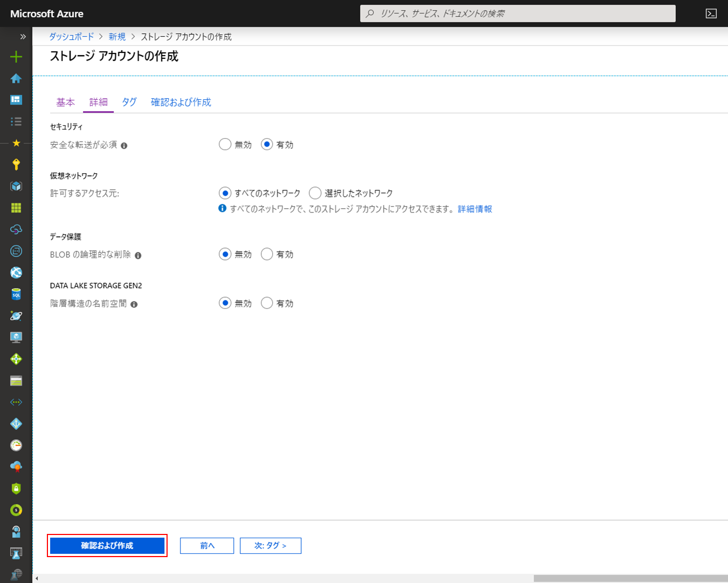
Task: Expand the collapsed sidebar with the chevron
Action: click(x=22, y=37)
